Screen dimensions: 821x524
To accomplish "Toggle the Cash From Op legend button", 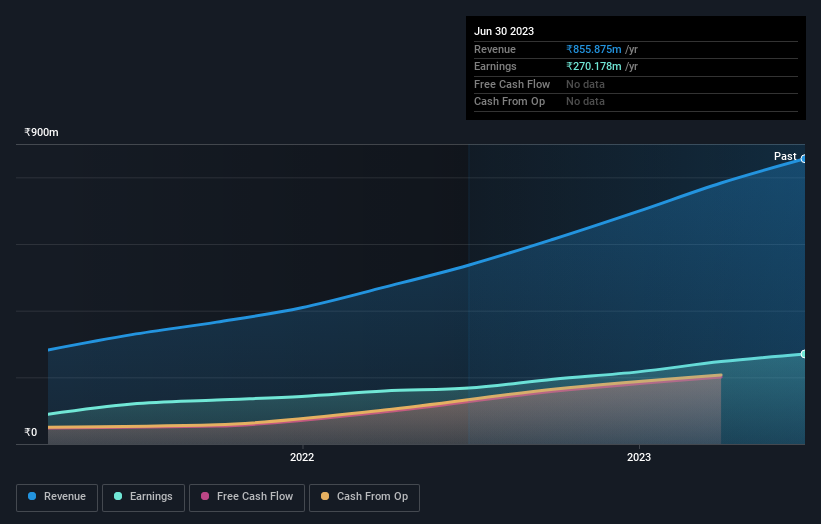I will tap(364, 497).
